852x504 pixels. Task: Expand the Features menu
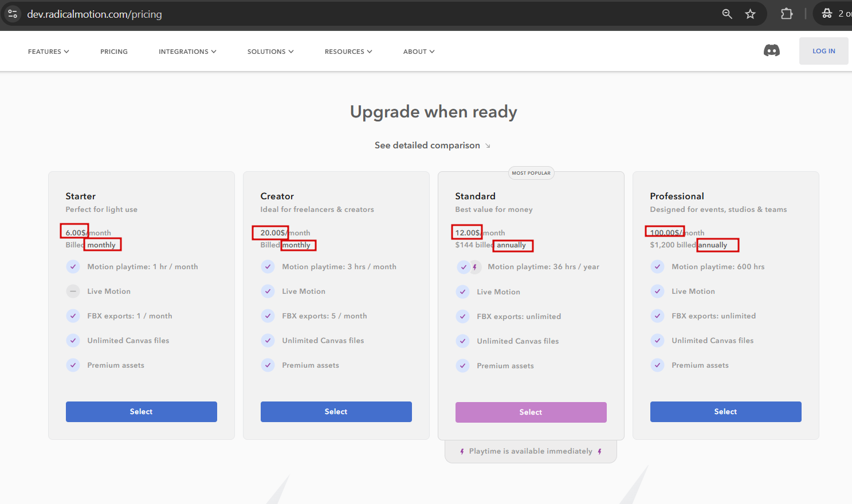49,52
